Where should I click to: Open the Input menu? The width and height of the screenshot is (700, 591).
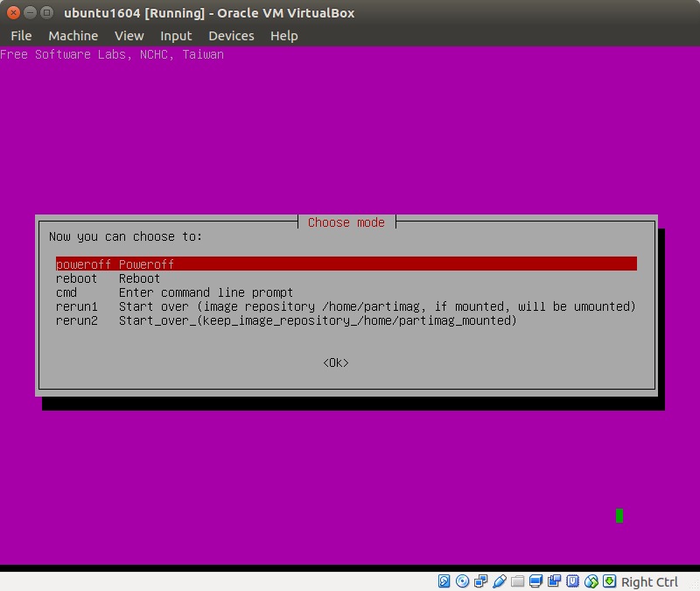[176, 36]
